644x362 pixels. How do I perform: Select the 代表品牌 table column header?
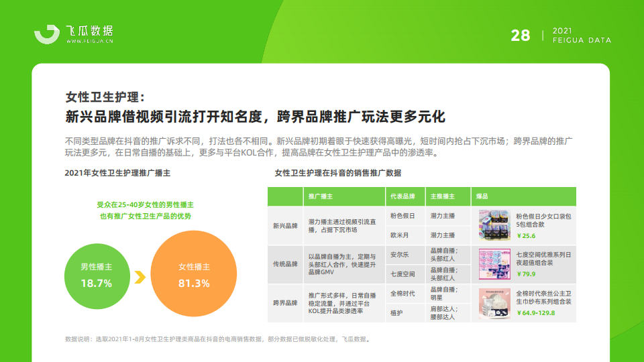(402, 197)
